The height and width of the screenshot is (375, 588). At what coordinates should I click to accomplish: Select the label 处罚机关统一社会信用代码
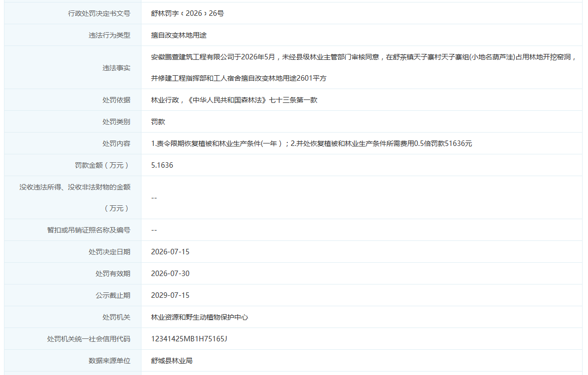click(x=89, y=339)
